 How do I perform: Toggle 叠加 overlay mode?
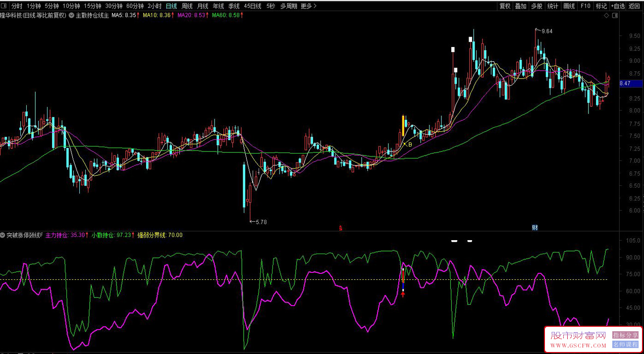tap(521, 6)
